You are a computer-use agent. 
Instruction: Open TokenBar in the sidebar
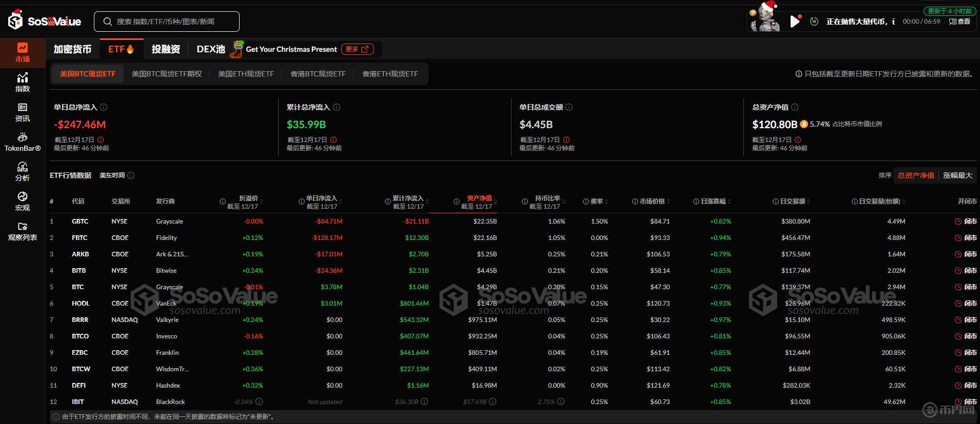23,142
